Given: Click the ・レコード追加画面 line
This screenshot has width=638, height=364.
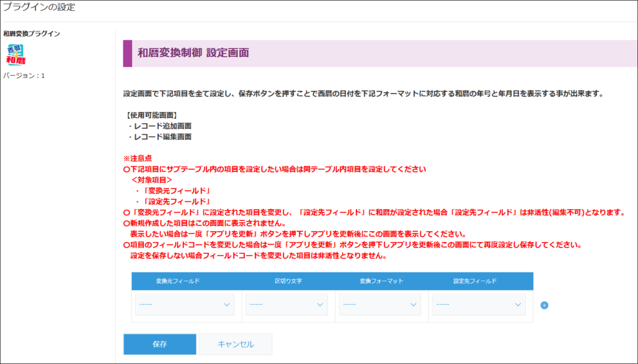Looking at the screenshot, I should tap(159, 126).
